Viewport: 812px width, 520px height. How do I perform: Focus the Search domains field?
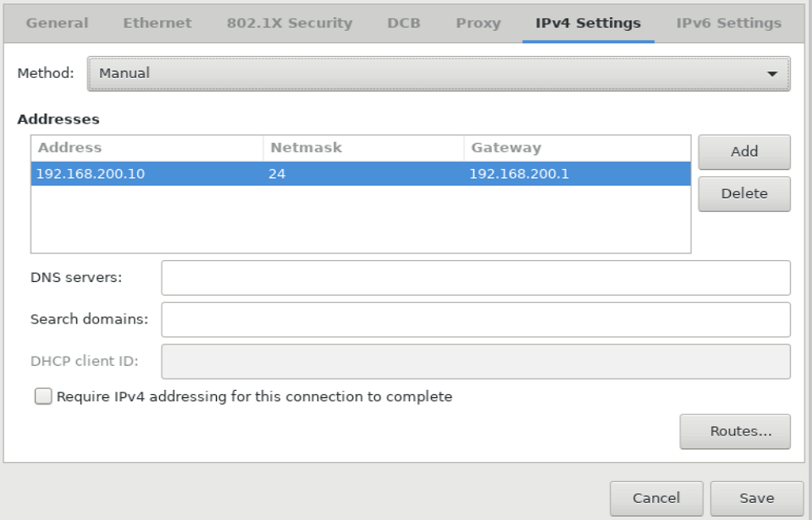[x=475, y=319]
